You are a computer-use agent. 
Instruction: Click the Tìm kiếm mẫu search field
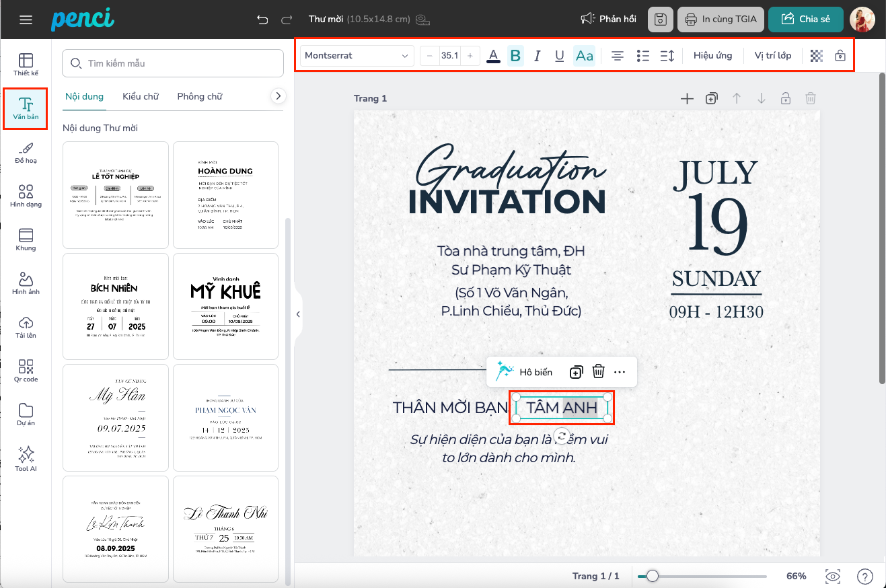[173, 63]
